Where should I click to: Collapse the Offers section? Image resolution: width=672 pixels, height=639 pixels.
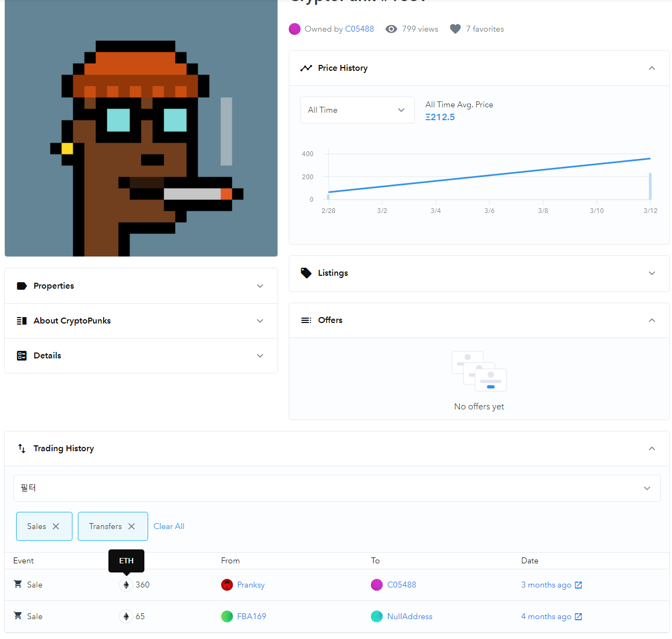tap(652, 320)
